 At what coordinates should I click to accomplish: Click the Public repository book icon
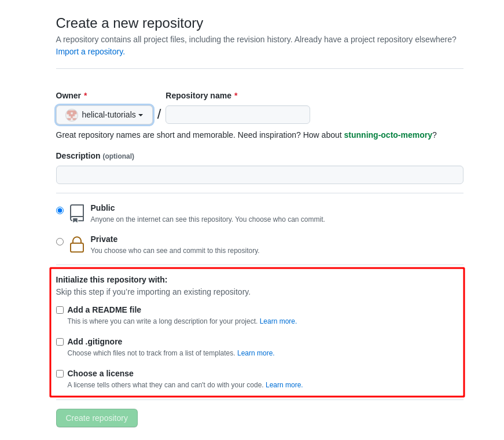[77, 212]
